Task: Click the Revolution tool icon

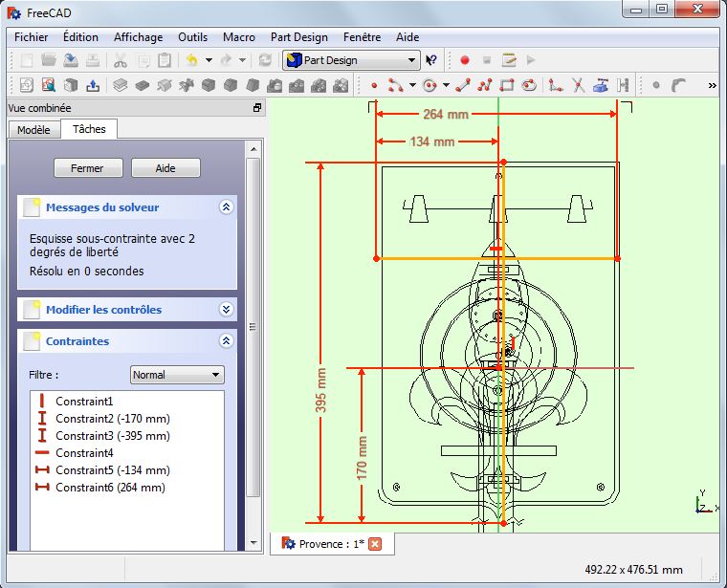Action: [165, 85]
